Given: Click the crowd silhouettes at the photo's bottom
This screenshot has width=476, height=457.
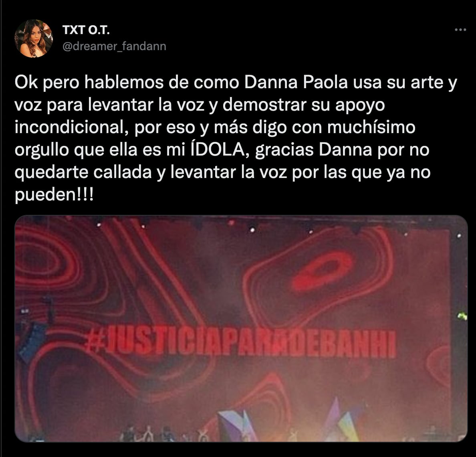Looking at the screenshot, I should (x=164, y=434).
